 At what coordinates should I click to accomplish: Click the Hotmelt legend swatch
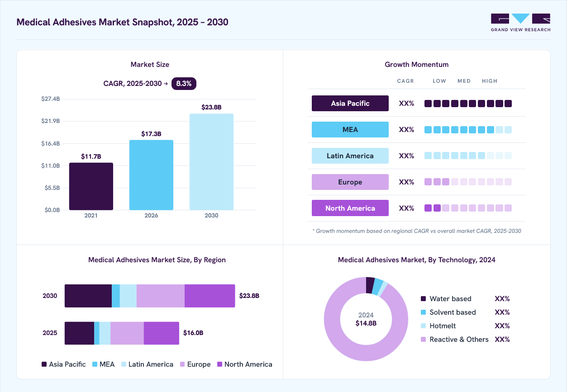424,326
